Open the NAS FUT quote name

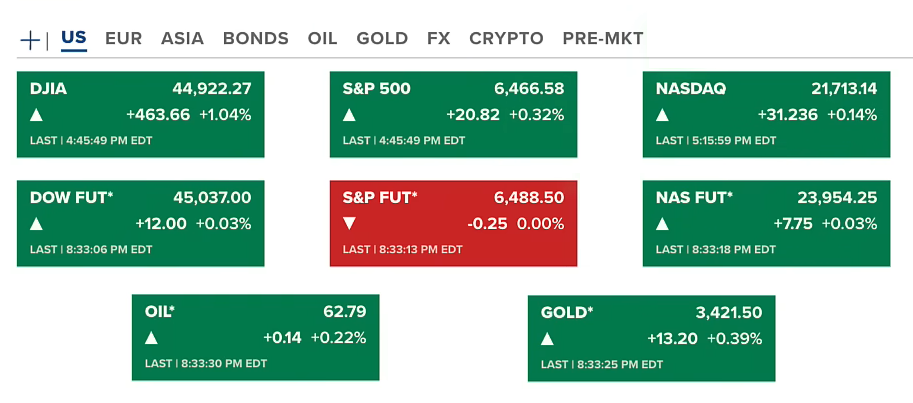[x=694, y=197]
